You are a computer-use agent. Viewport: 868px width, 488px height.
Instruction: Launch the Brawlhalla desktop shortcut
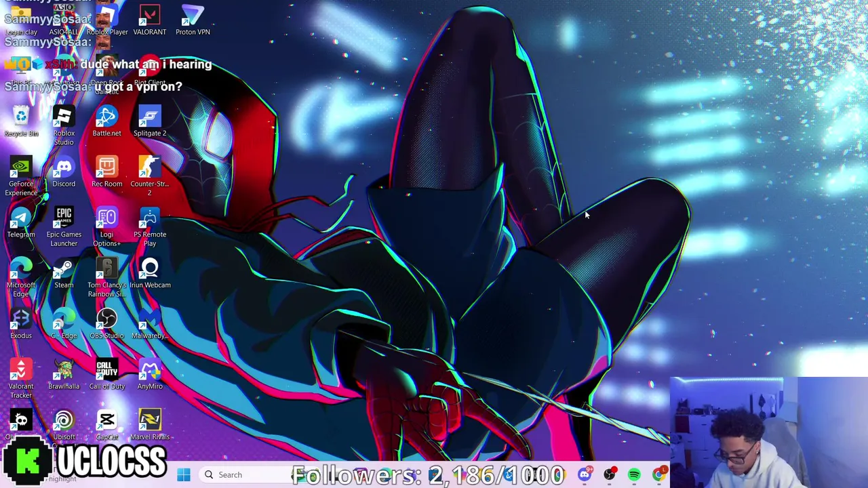pos(64,375)
